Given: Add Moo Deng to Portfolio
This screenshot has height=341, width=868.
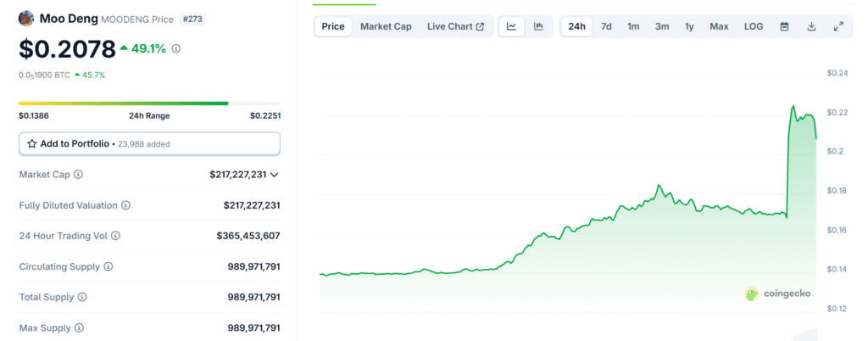Looking at the screenshot, I should tap(149, 144).
